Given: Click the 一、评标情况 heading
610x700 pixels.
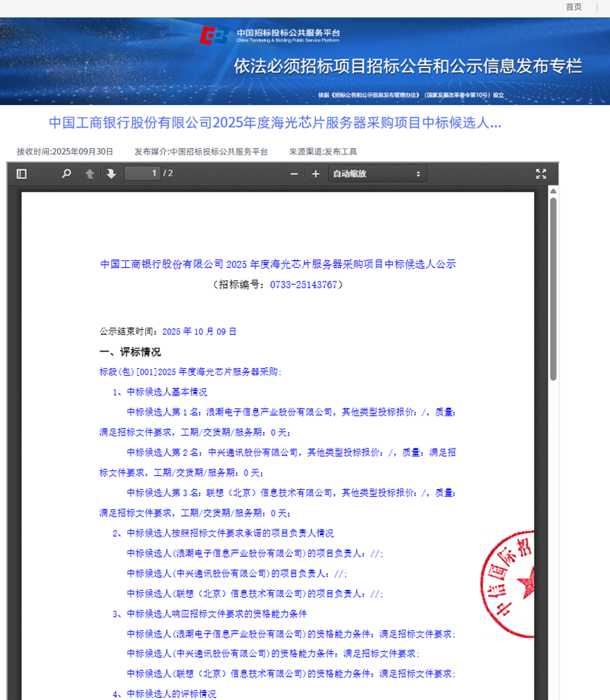Looking at the screenshot, I should (x=130, y=352).
